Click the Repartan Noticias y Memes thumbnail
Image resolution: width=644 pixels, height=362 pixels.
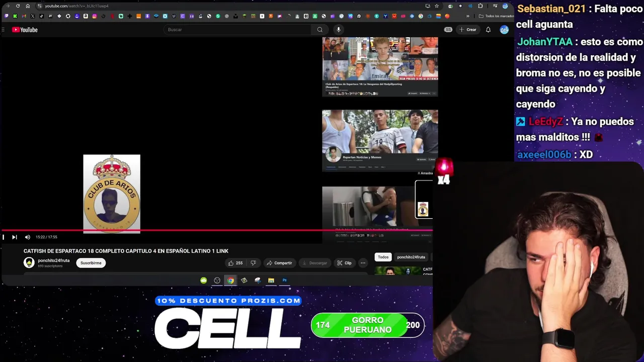click(380, 140)
